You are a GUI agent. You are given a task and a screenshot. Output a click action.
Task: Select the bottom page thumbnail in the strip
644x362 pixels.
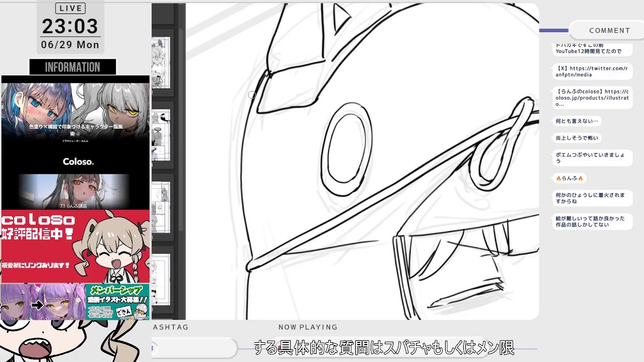point(161,281)
